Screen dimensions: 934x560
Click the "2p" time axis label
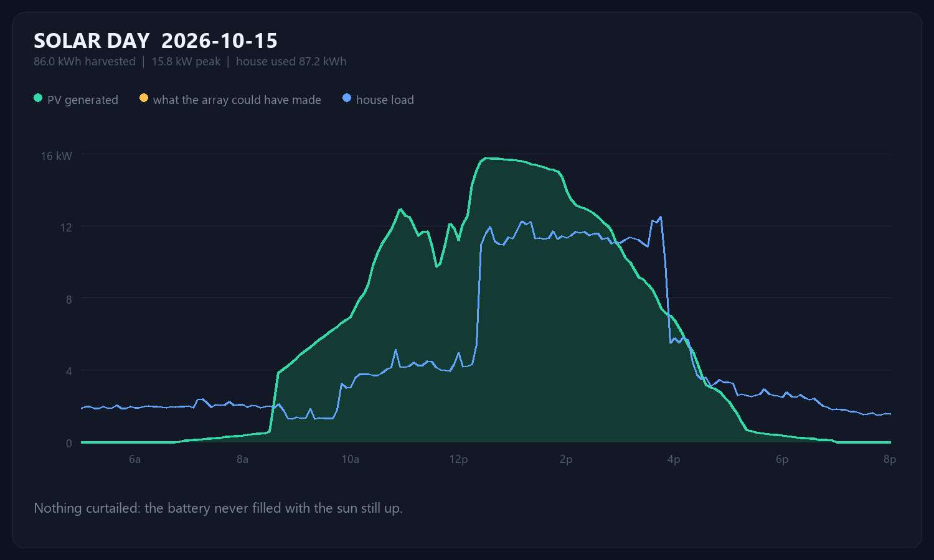tap(566, 459)
